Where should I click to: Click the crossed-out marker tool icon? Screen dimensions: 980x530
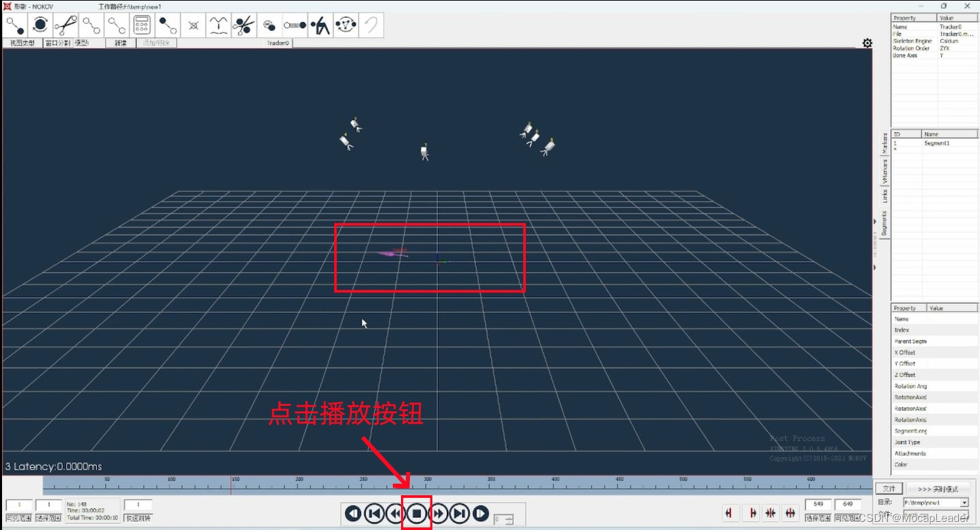193,26
